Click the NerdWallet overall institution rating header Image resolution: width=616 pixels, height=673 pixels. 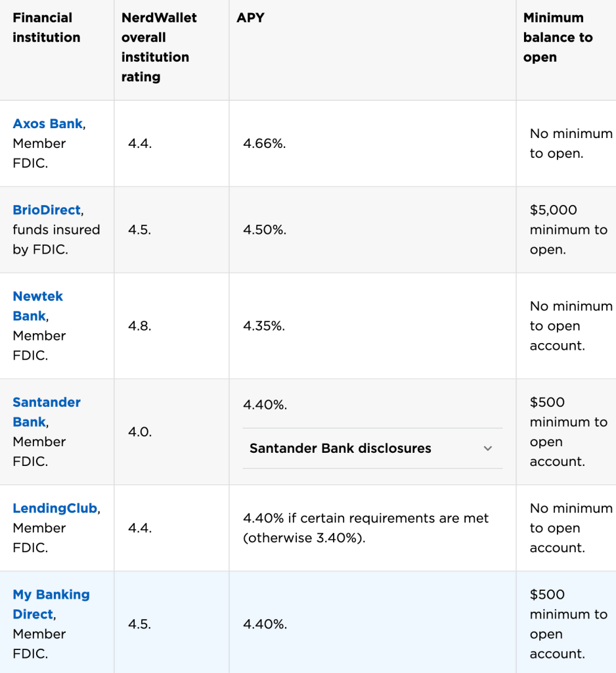pos(159,47)
